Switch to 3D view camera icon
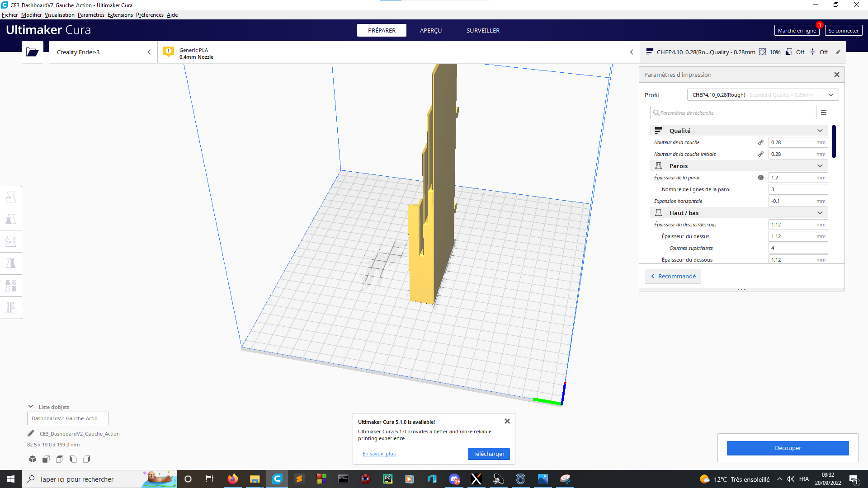 click(33, 459)
